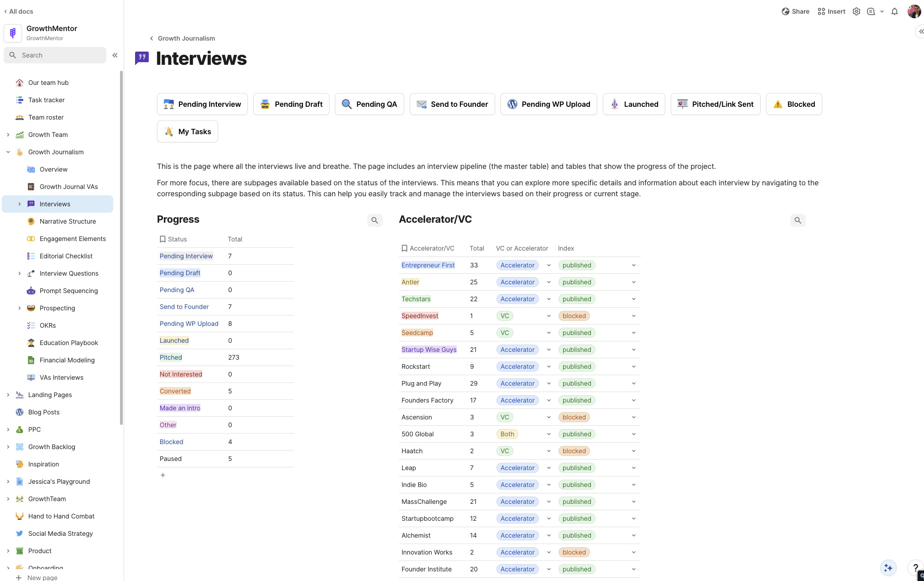Open Blocked subpage button

[x=794, y=104]
